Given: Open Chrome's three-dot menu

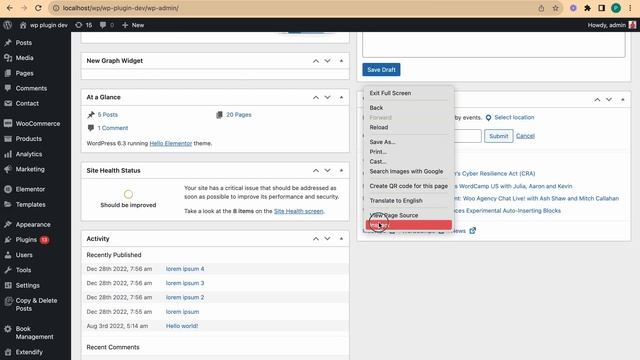Looking at the screenshot, I should [x=630, y=8].
